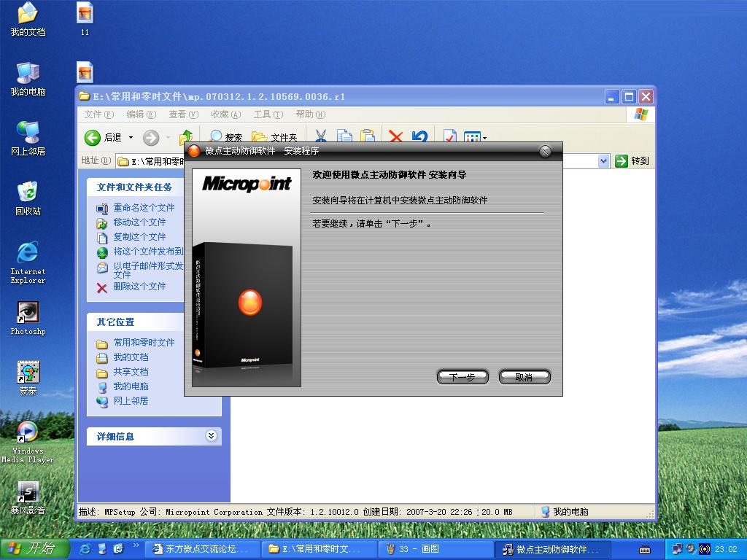The width and height of the screenshot is (747, 560).
Task: Switch to 33 - 画图 taskbar button
Action: (x=436, y=550)
